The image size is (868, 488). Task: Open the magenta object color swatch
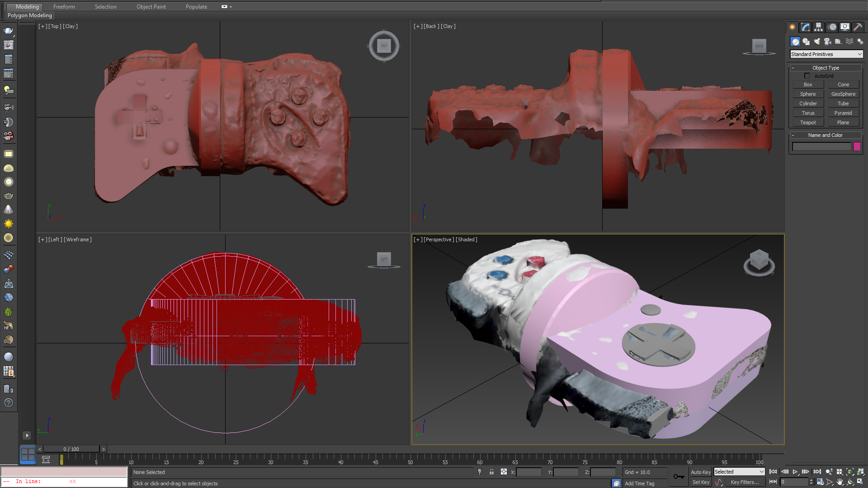coord(857,146)
